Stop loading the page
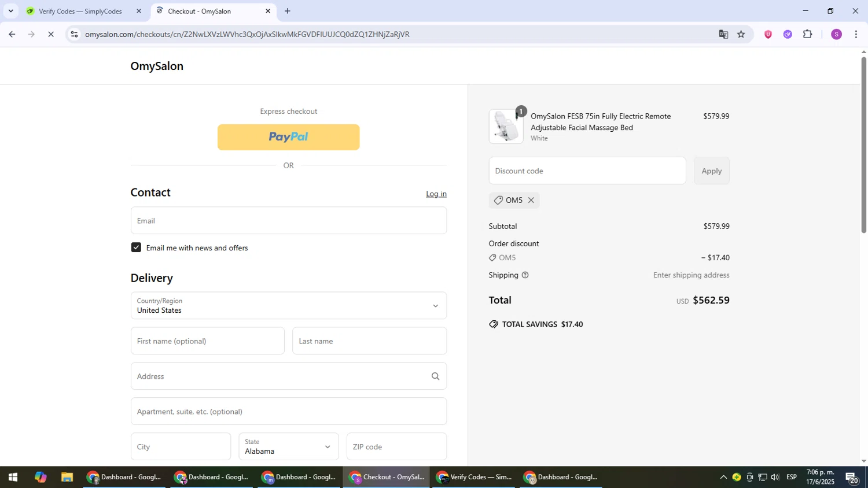Image resolution: width=868 pixels, height=488 pixels. 51,35
